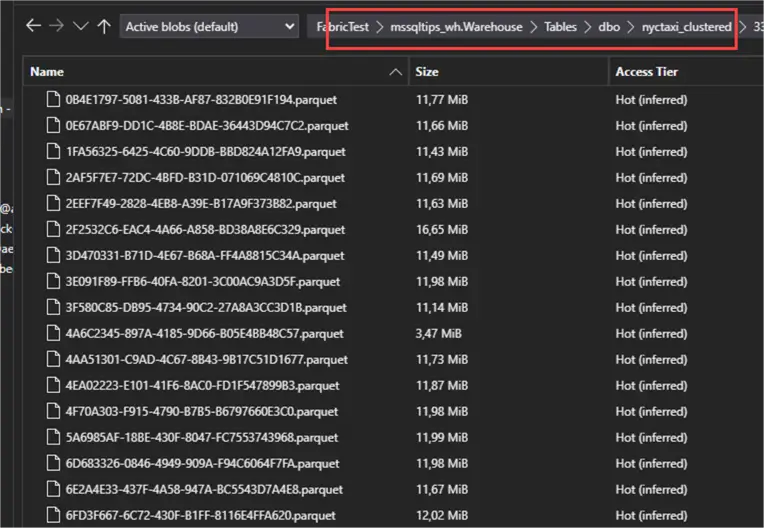Click the 12,02 MiB size value
The width and height of the screenshot is (764, 528).
click(441, 515)
